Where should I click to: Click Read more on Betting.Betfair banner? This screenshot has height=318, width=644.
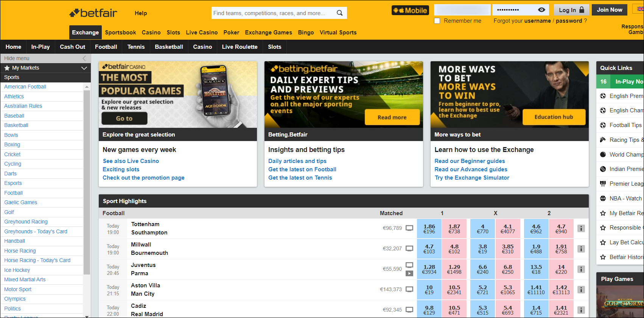(392, 117)
